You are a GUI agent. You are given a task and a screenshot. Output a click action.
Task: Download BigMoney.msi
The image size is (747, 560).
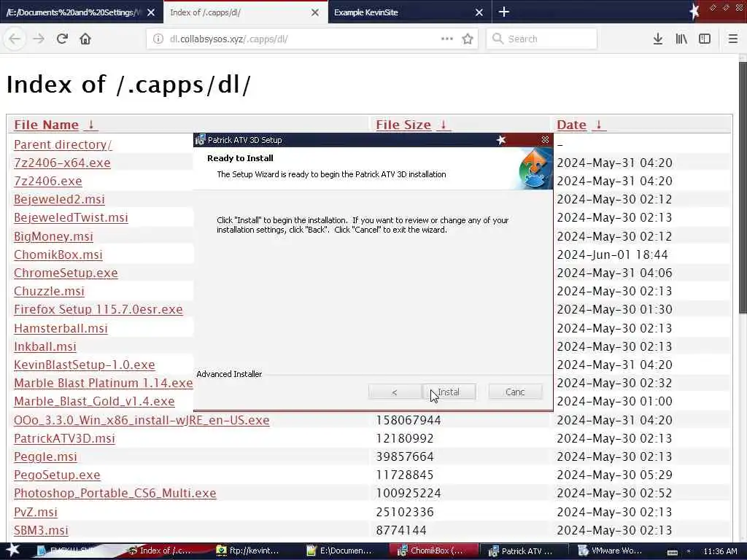point(53,236)
